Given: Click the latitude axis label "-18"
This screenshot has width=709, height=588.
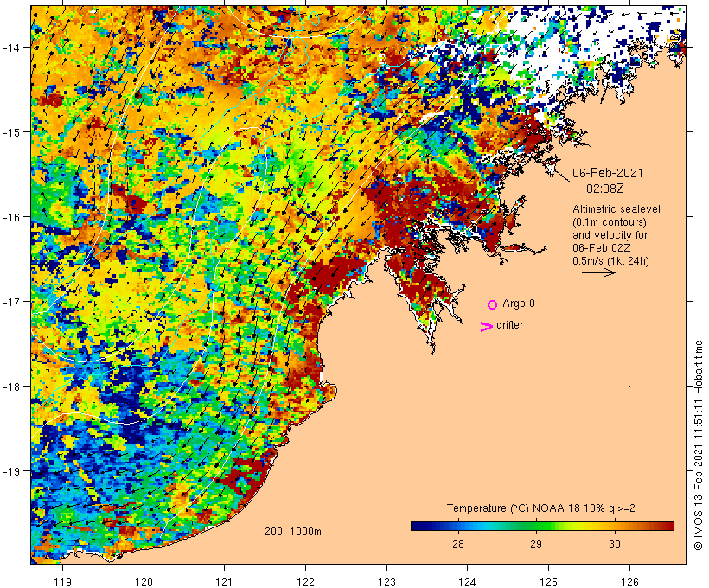Looking at the screenshot, I should pyautogui.click(x=10, y=387).
